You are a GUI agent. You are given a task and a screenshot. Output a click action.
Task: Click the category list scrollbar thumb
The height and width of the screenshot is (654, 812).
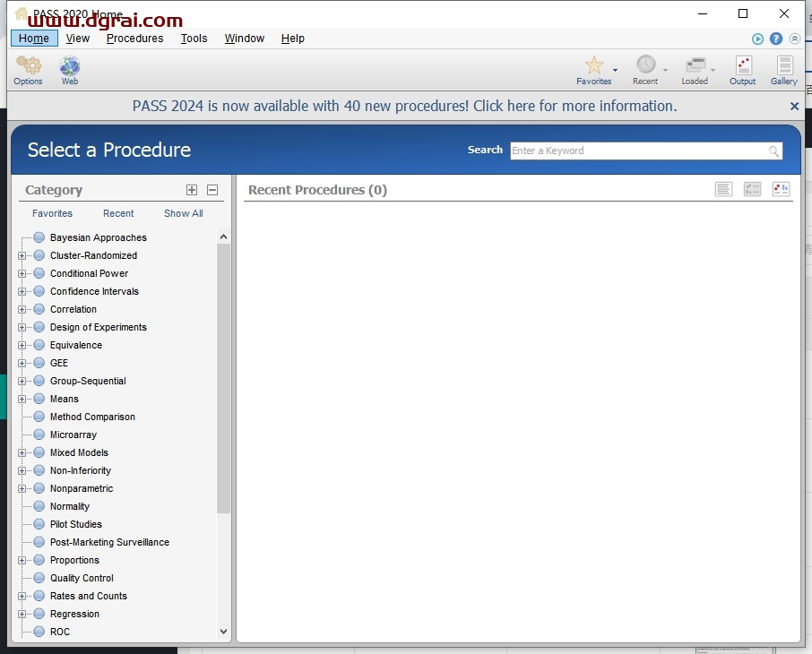coord(223,379)
